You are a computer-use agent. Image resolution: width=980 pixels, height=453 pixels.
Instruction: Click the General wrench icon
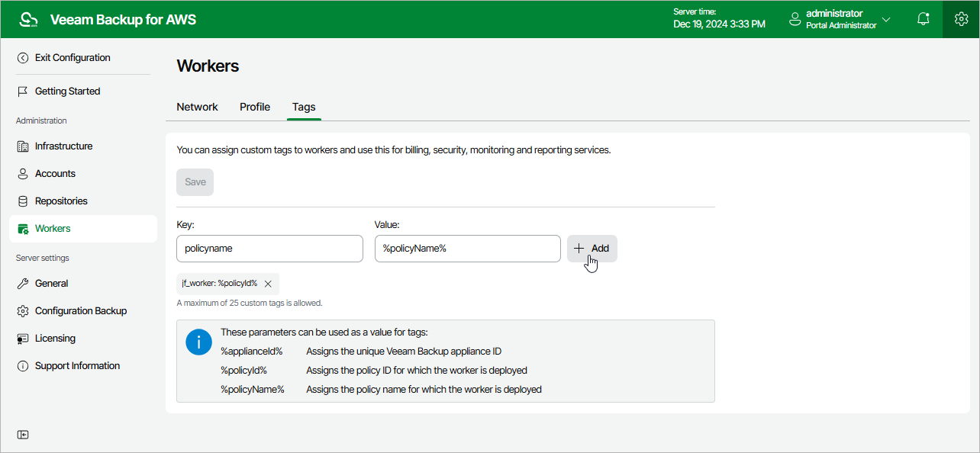click(x=23, y=284)
